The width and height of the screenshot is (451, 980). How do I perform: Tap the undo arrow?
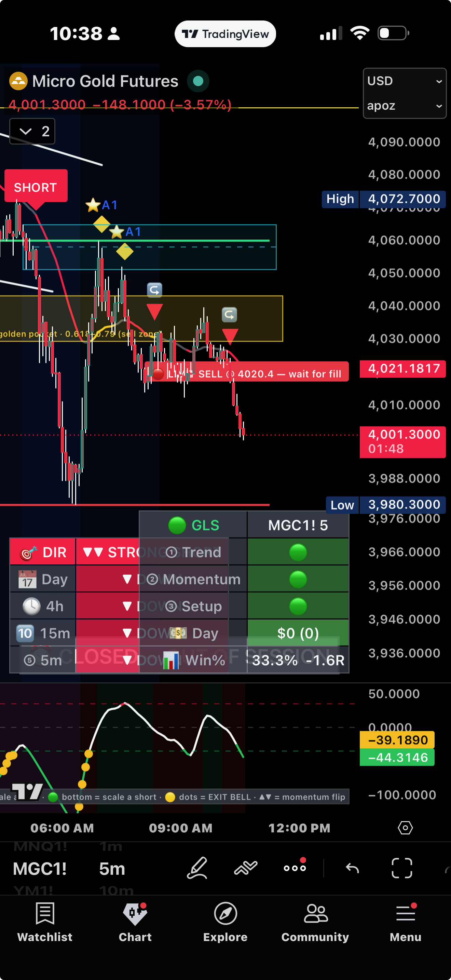click(353, 868)
